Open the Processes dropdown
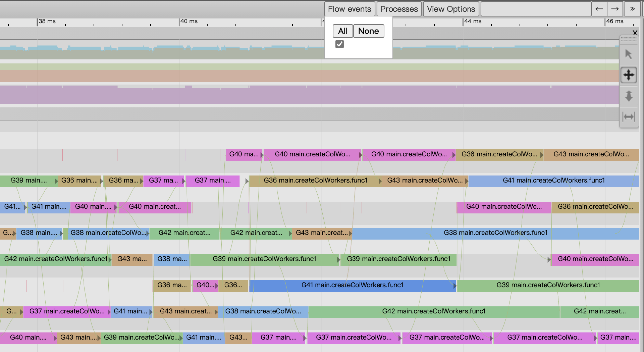The height and width of the screenshot is (352, 644). (399, 9)
